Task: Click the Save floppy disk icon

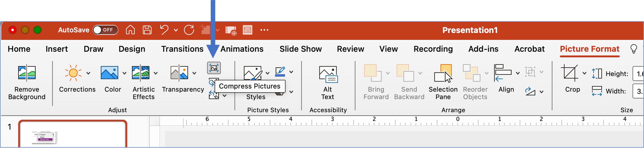Action: click(147, 30)
